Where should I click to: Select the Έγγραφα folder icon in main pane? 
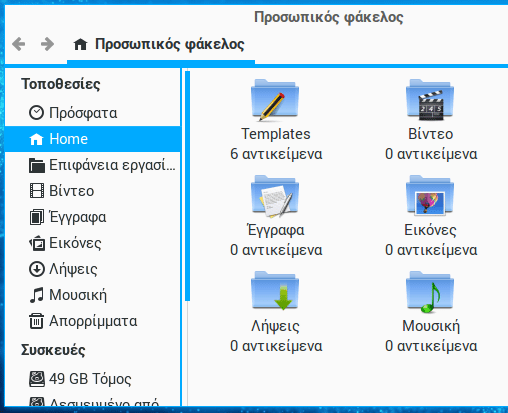pyautogui.click(x=275, y=196)
